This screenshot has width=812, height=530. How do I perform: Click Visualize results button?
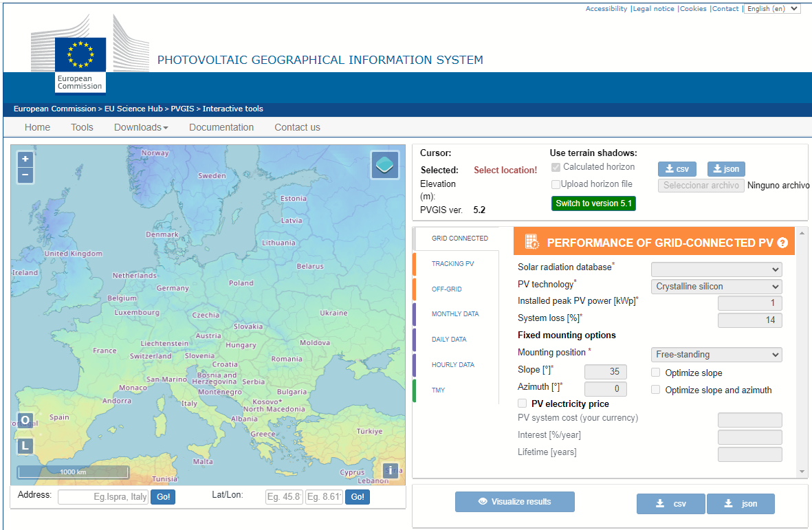tap(514, 502)
